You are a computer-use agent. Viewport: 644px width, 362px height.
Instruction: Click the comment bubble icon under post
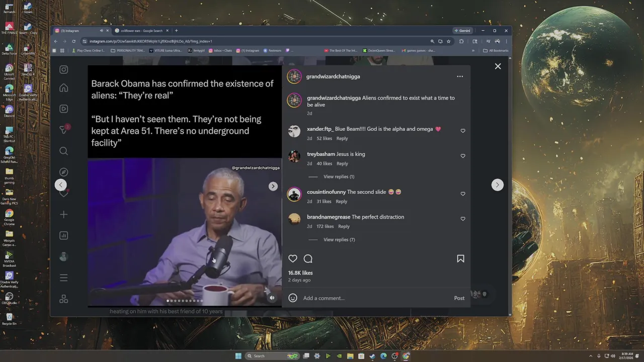tap(308, 258)
